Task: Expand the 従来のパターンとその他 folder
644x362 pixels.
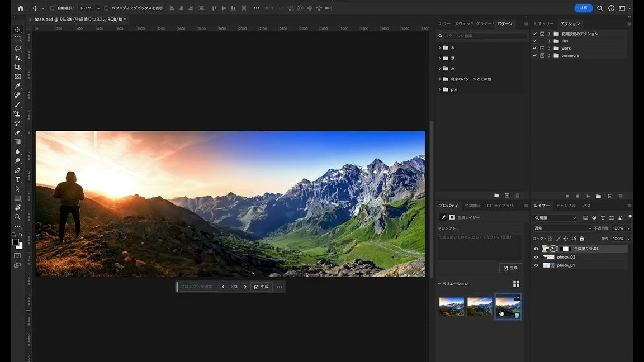Action: point(439,79)
